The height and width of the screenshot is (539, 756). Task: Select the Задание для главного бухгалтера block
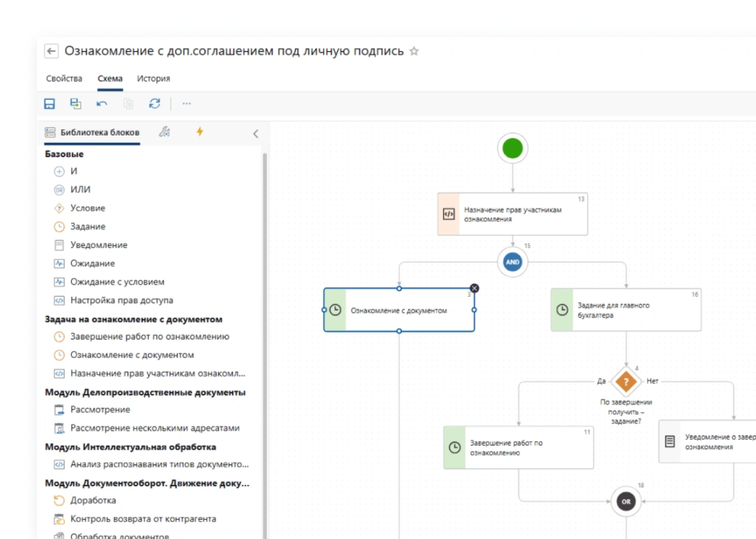coord(626,309)
